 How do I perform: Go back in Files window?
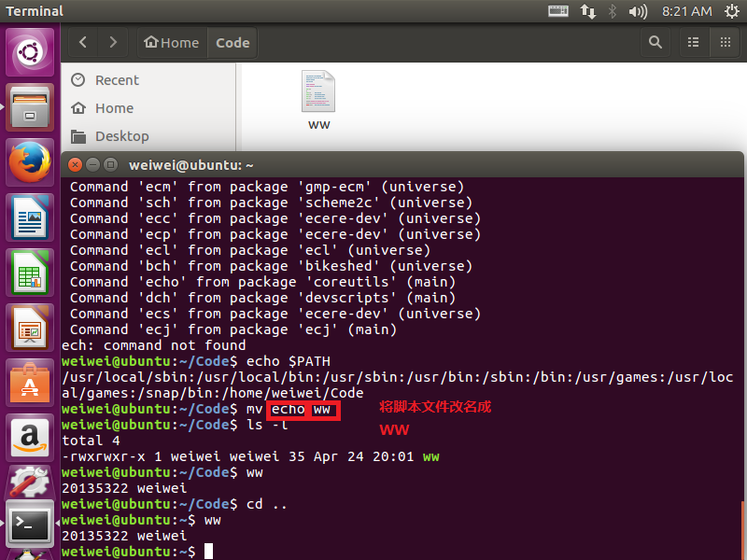click(83, 42)
